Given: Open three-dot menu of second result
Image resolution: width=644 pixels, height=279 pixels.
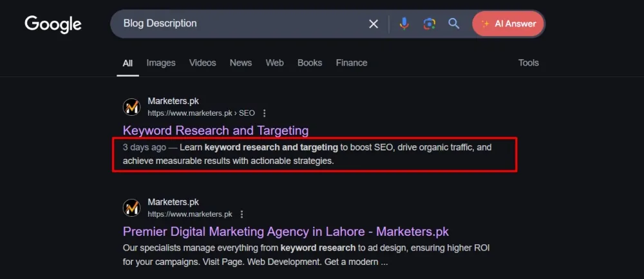Looking at the screenshot, I should coord(241,214).
